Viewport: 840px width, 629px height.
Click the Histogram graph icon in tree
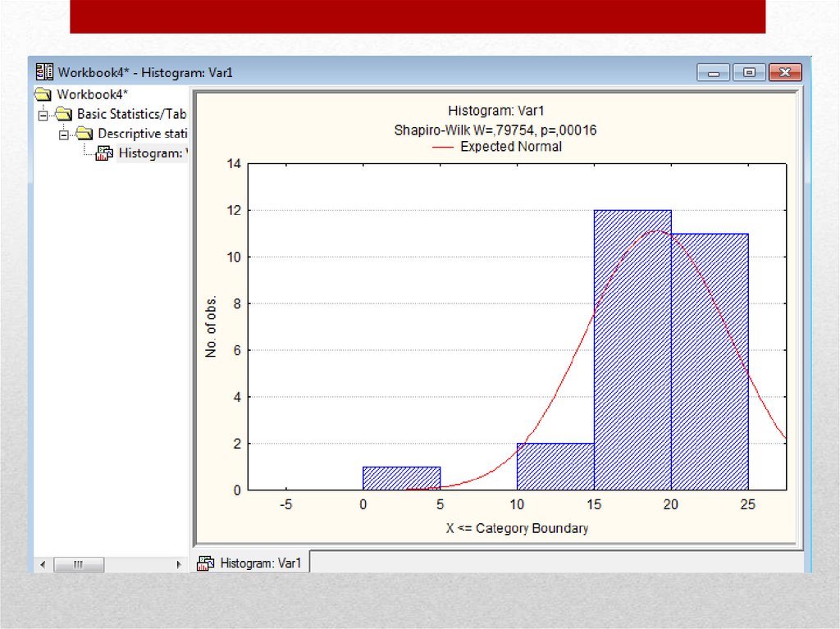pos(104,153)
